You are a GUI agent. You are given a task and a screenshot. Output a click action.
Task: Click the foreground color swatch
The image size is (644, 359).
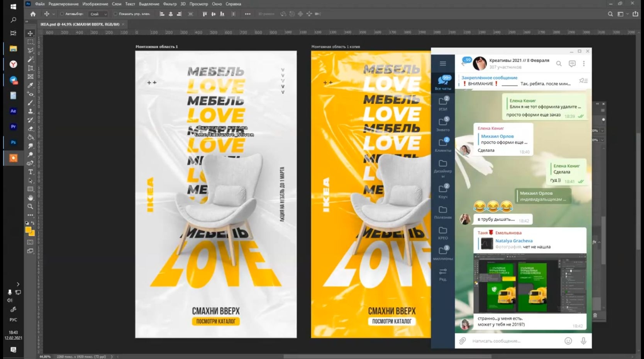(x=28, y=230)
